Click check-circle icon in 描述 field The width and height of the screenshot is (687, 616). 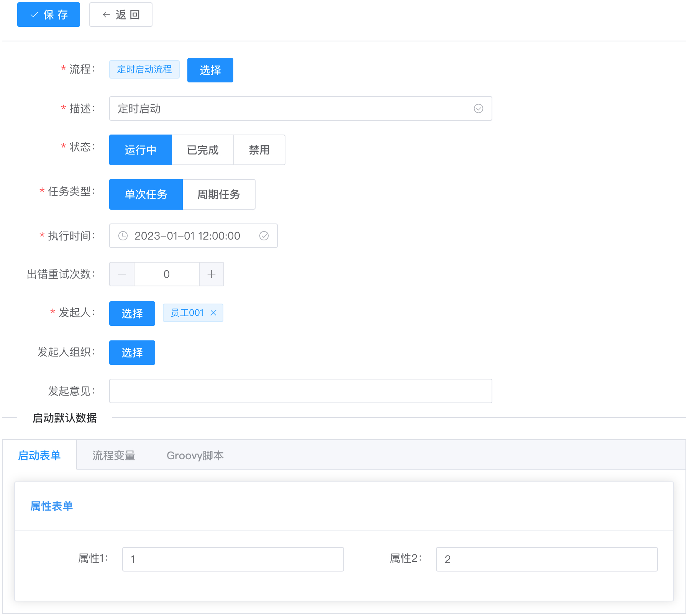[479, 108]
